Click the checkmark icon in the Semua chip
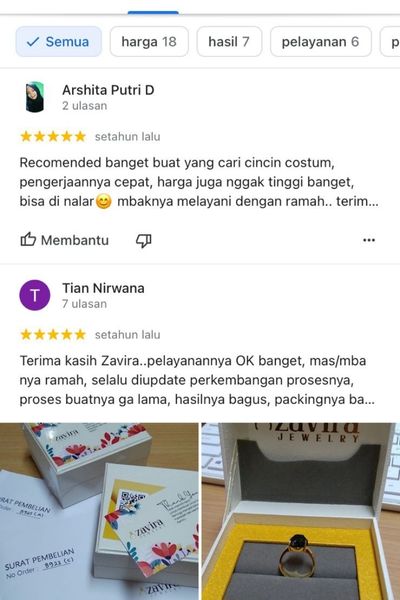 tap(33, 42)
